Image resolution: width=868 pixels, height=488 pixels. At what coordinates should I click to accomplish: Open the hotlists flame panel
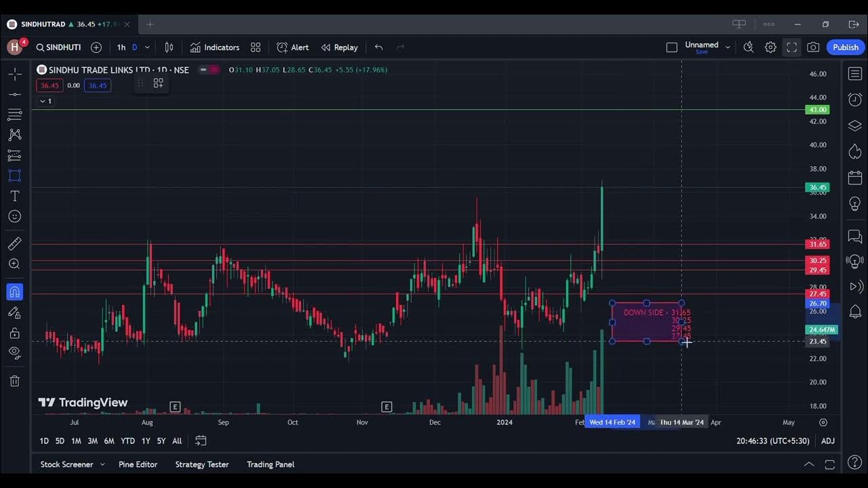coord(855,152)
